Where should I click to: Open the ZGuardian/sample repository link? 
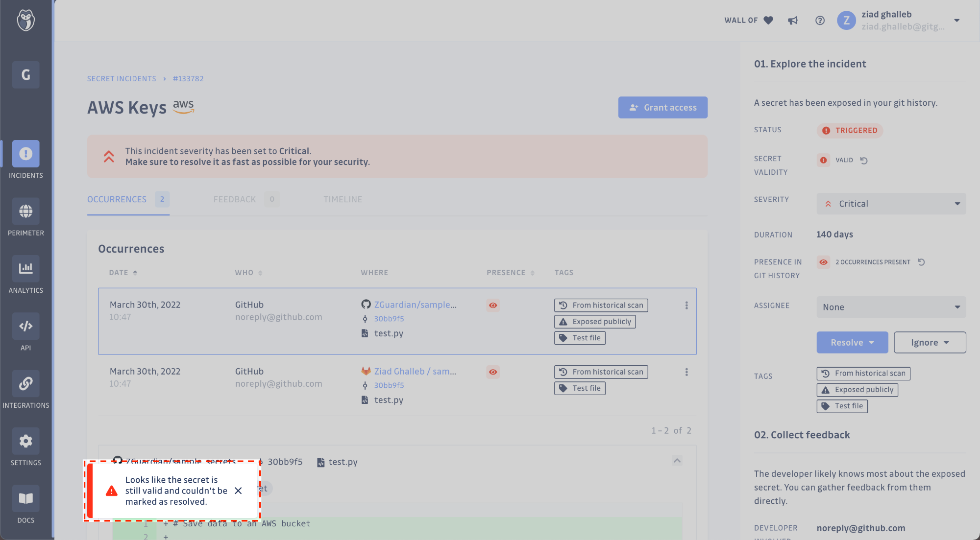(x=415, y=305)
